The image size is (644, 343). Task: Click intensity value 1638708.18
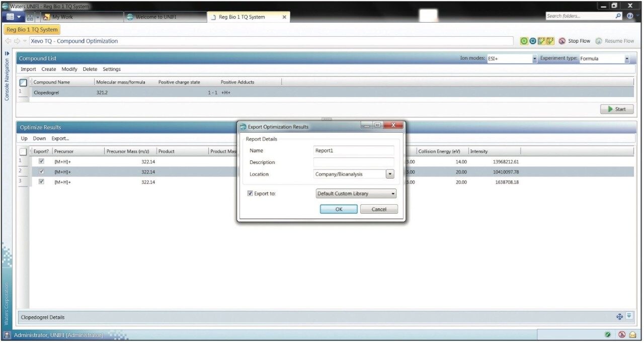point(507,182)
